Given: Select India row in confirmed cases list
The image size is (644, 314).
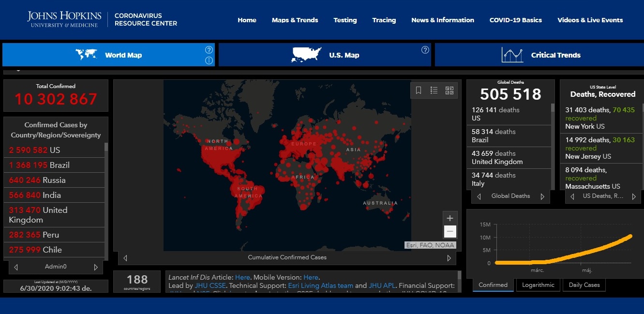Looking at the screenshot, I should (x=54, y=195).
